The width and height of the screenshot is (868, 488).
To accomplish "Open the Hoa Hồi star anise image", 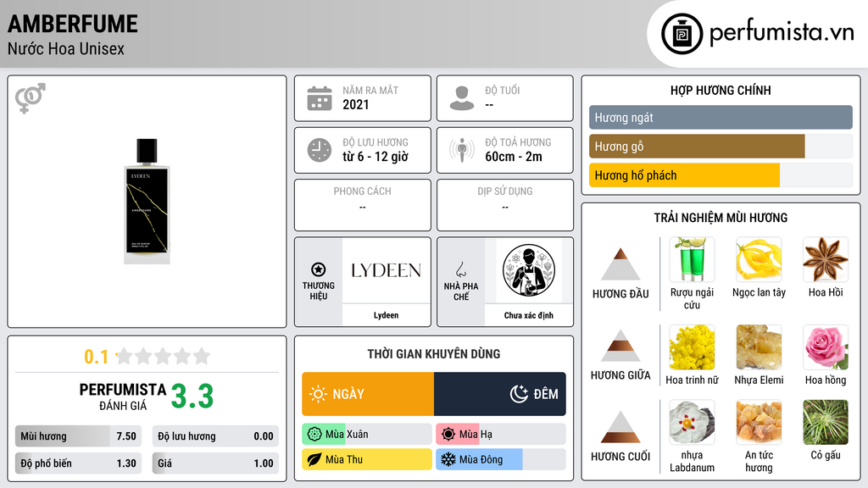I will pyautogui.click(x=826, y=259).
